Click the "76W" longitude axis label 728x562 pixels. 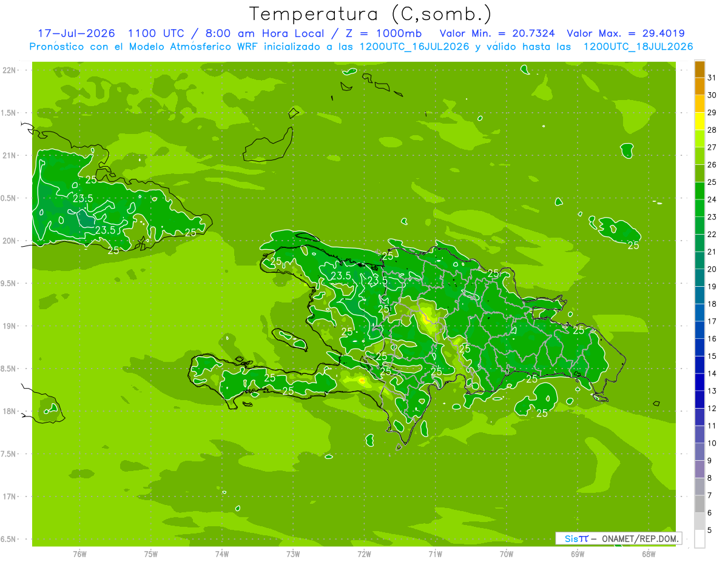click(79, 554)
